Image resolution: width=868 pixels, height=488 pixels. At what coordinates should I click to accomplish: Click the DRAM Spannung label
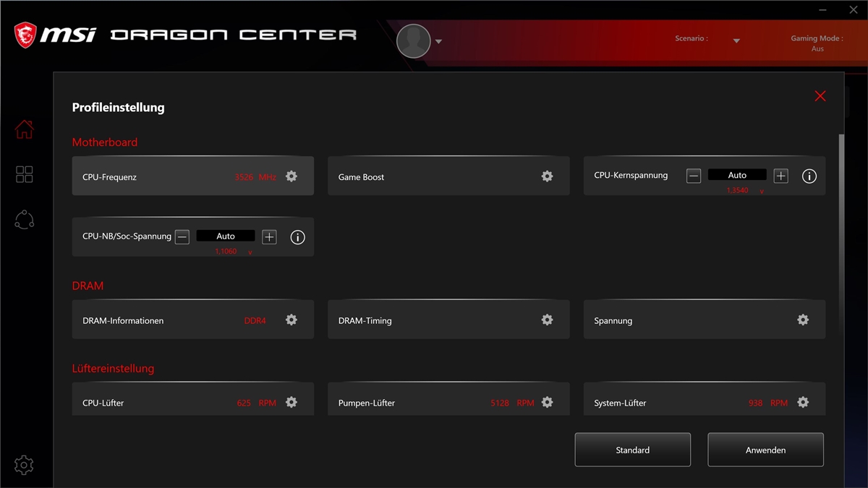[613, 320]
